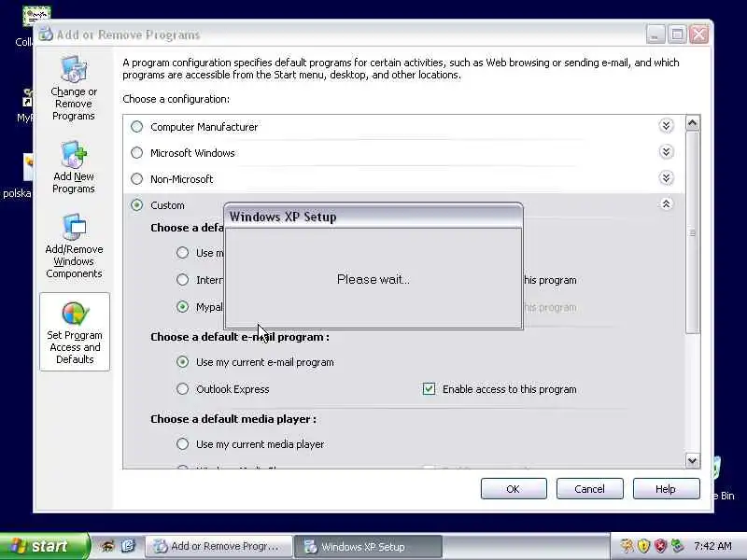The height and width of the screenshot is (560, 747).
Task: Click the red shield tray icon
Action: pos(660,546)
